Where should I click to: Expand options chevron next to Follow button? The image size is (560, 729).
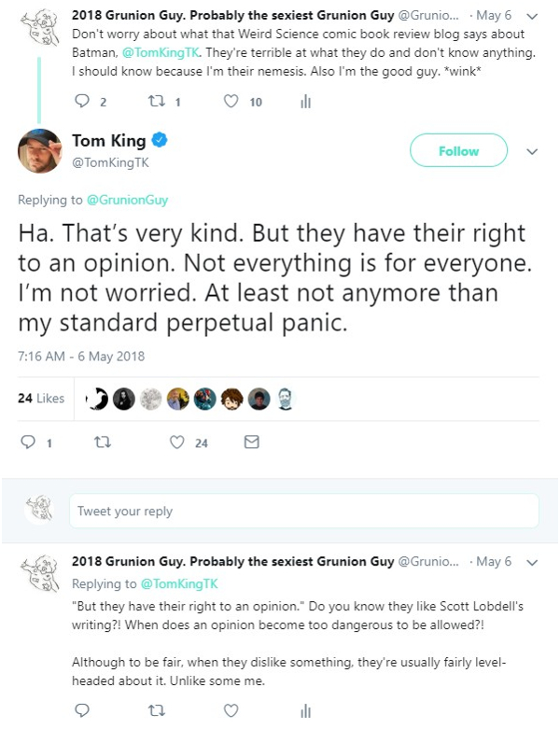pos(532,151)
